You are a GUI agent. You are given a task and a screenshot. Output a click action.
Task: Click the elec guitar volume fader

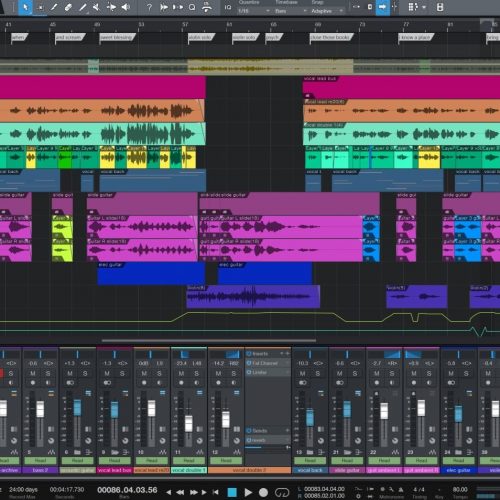[x=459, y=413]
